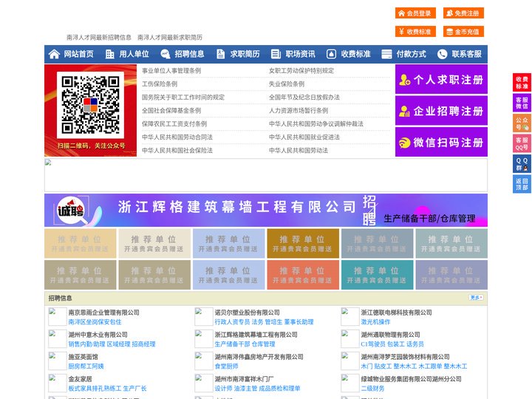Screen dimensions: 532x399
Task: Open 南京思雨企业管理有限公司 company link
Action: pyautogui.click(x=104, y=312)
